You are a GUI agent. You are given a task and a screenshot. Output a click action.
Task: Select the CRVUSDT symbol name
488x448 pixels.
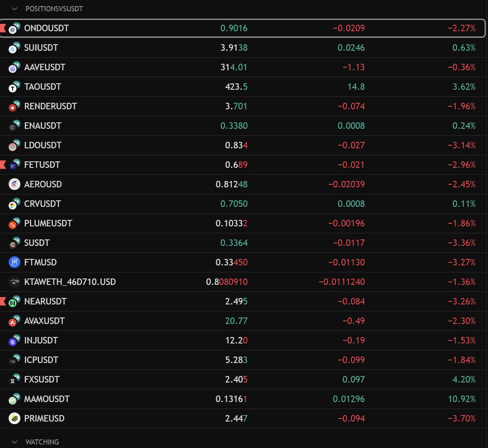click(42, 204)
